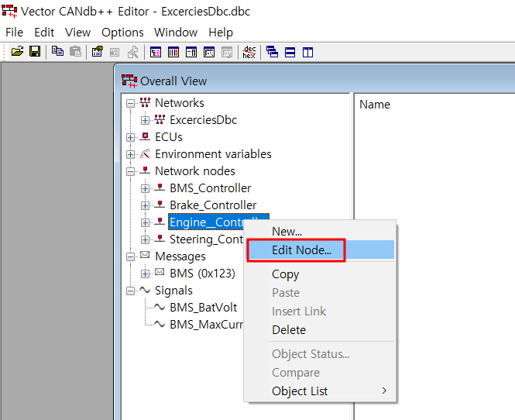The height and width of the screenshot is (420, 515).
Task: Collapse the Messages branch
Action: coord(130,257)
